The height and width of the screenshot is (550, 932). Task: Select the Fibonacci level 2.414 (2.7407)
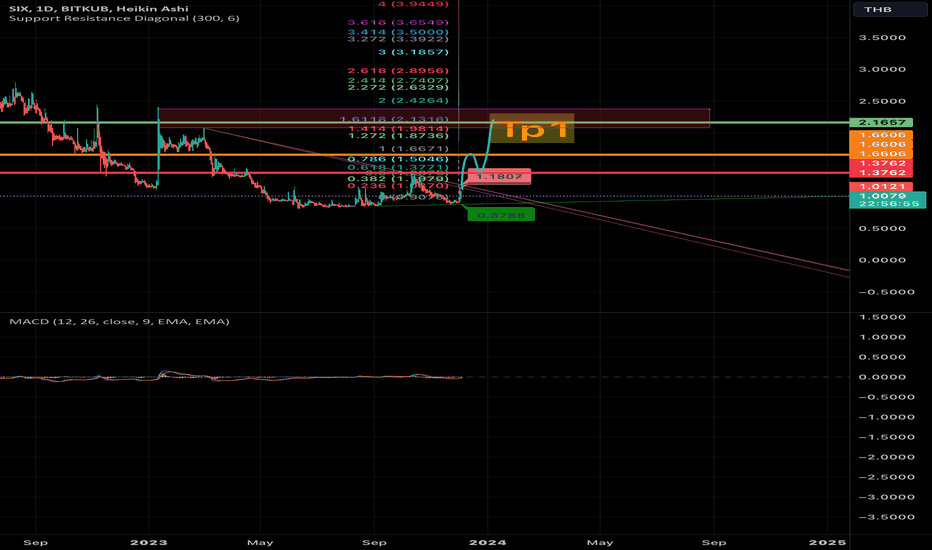[398, 80]
